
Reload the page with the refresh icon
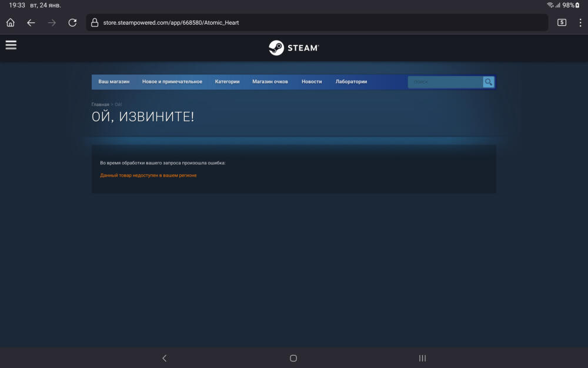pos(72,22)
